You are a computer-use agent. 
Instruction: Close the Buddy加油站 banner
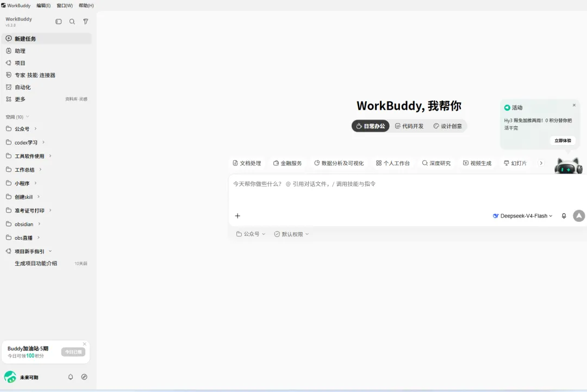pyautogui.click(x=85, y=344)
